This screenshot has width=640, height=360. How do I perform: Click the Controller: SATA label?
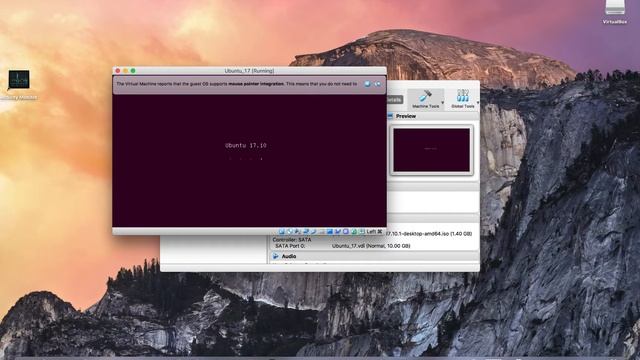coord(292,240)
